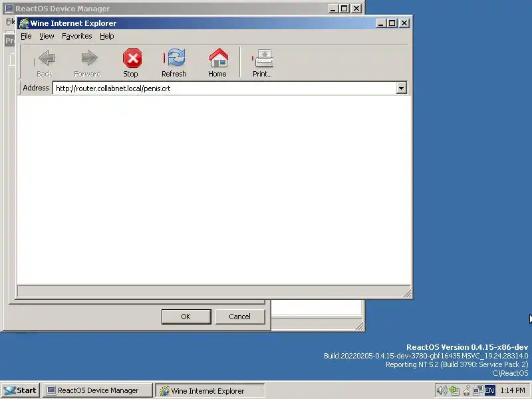Image resolution: width=532 pixels, height=399 pixels.
Task: Click the Forward arrow toolbar button
Action: 88,63
